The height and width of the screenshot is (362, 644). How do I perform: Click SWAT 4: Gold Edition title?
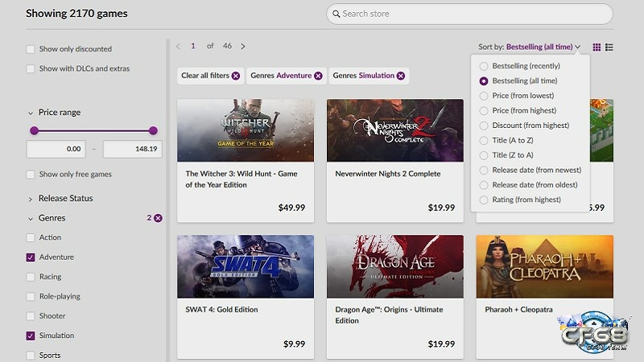[x=222, y=310]
